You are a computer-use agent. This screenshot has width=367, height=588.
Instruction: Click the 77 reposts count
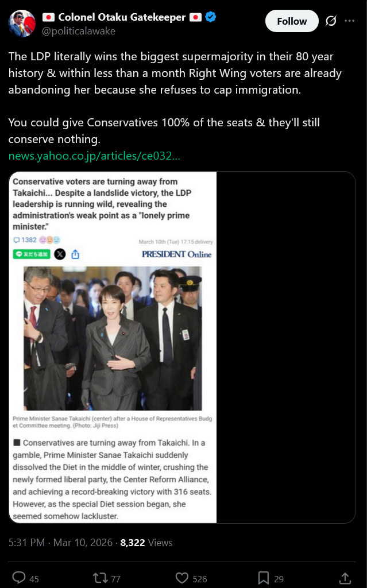click(x=115, y=579)
